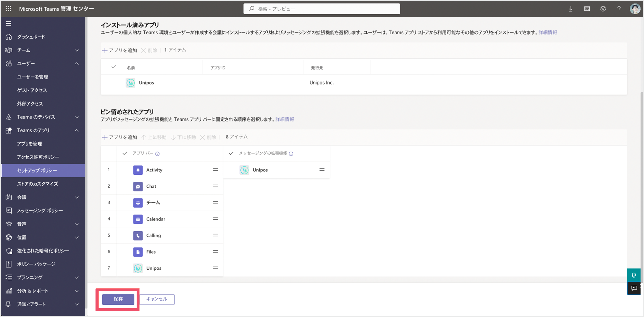Click the 検索 - プレビュー search field
The width and height of the screenshot is (644, 317).
click(322, 9)
